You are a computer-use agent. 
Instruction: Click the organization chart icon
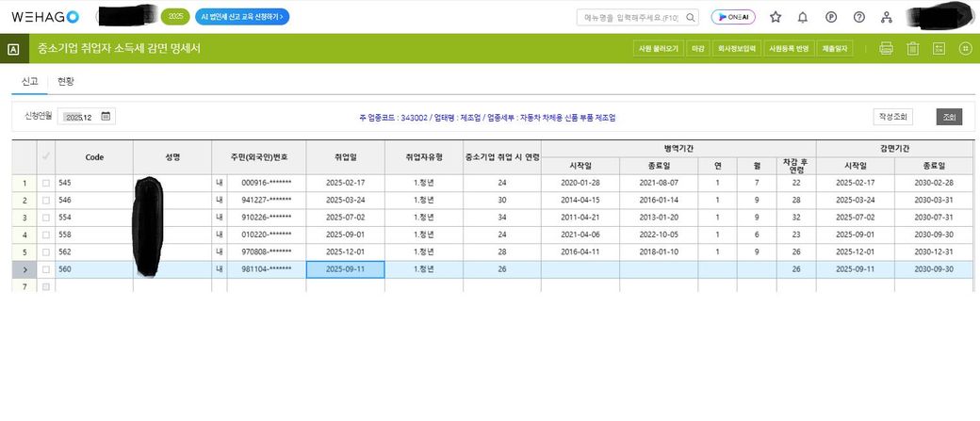point(886,17)
